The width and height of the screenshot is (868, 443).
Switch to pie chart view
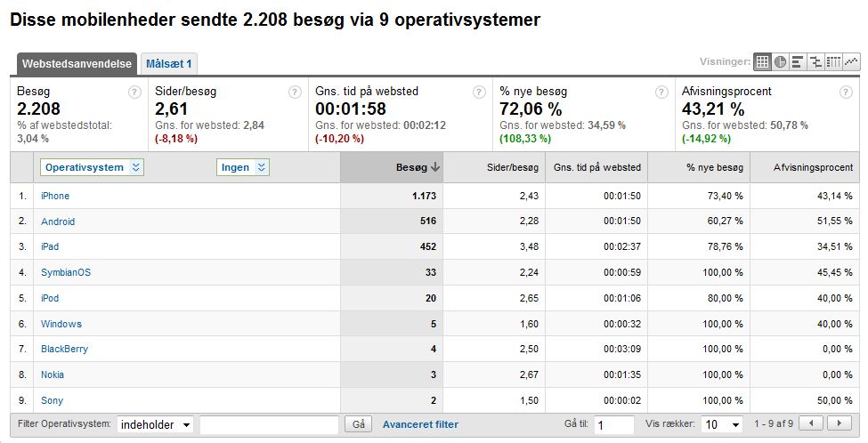(x=780, y=62)
